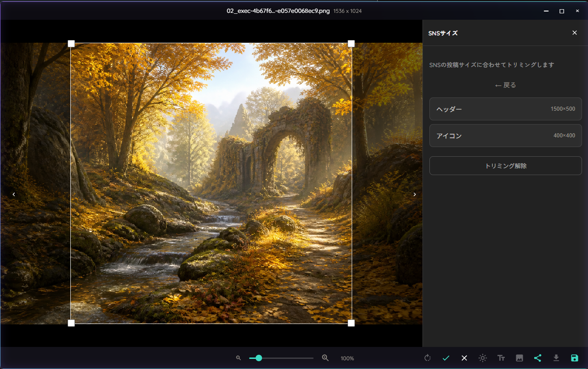Click the file name in the title bar
This screenshot has width=588, height=369.
tap(278, 11)
